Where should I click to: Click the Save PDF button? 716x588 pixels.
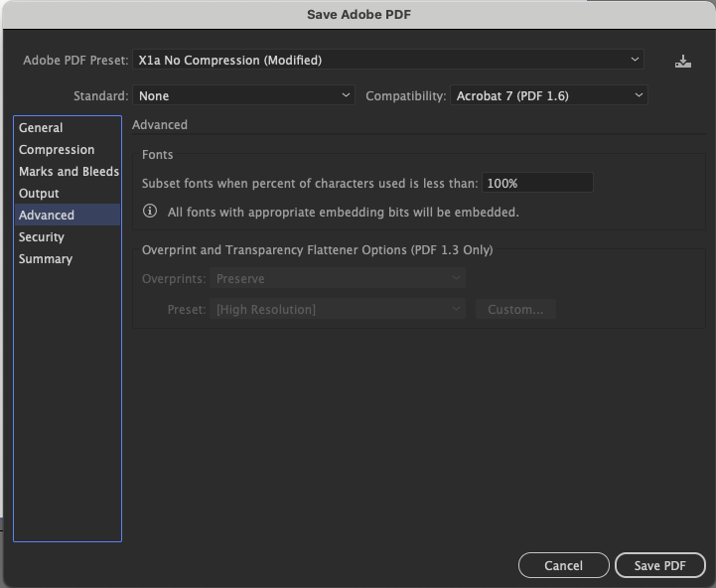click(659, 565)
